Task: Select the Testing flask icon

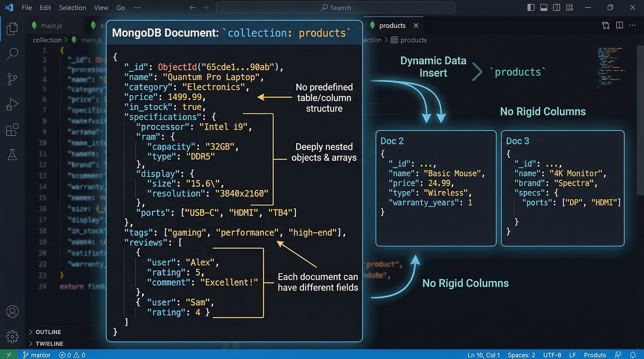Action: (12, 155)
